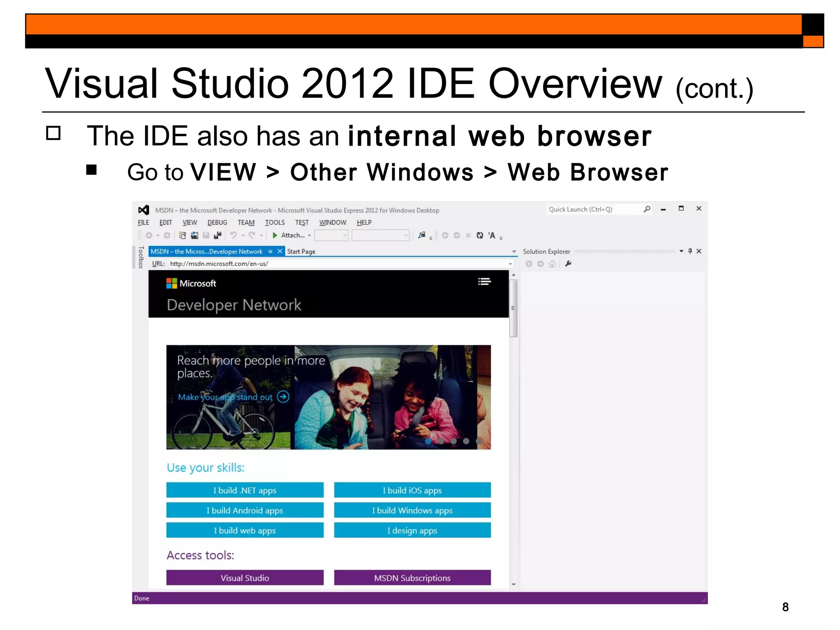840x630 pixels.
Task: Open the TOOLS menu
Action: tap(275, 222)
